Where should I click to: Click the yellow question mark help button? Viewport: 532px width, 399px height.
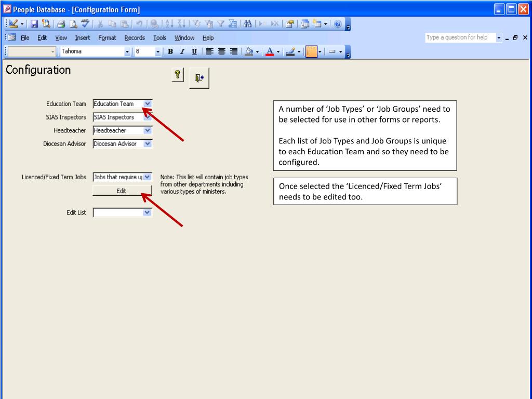click(178, 75)
